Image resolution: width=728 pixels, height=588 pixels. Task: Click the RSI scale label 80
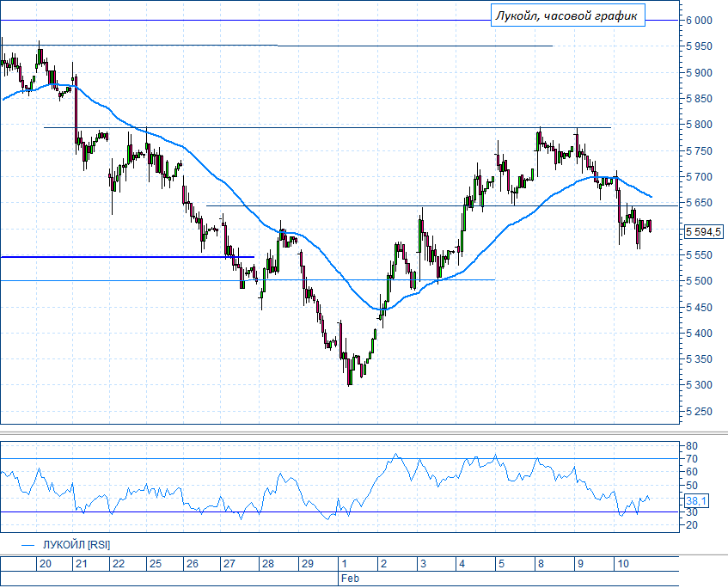tap(692, 446)
